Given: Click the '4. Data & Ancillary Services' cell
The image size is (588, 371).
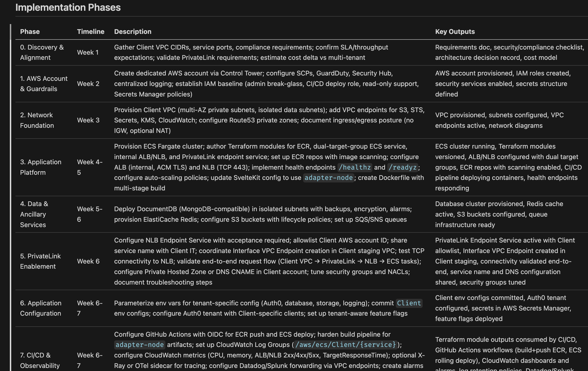Looking at the screenshot, I should coord(34,214).
